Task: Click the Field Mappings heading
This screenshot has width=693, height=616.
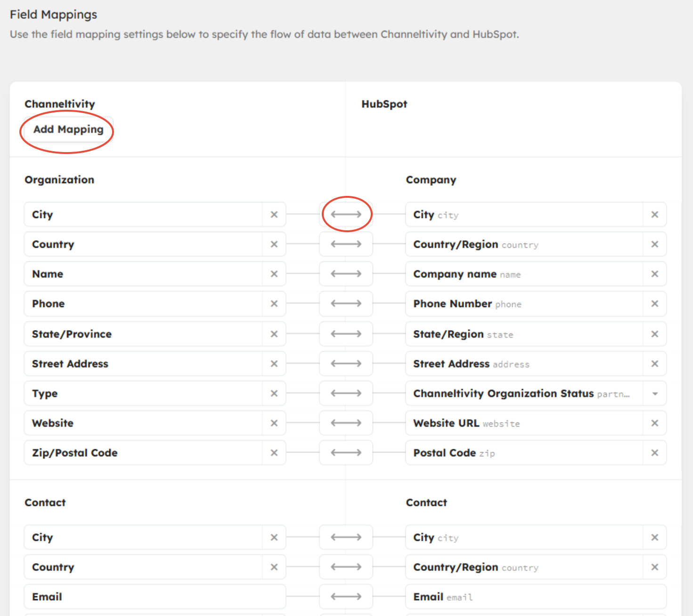Action: point(53,15)
